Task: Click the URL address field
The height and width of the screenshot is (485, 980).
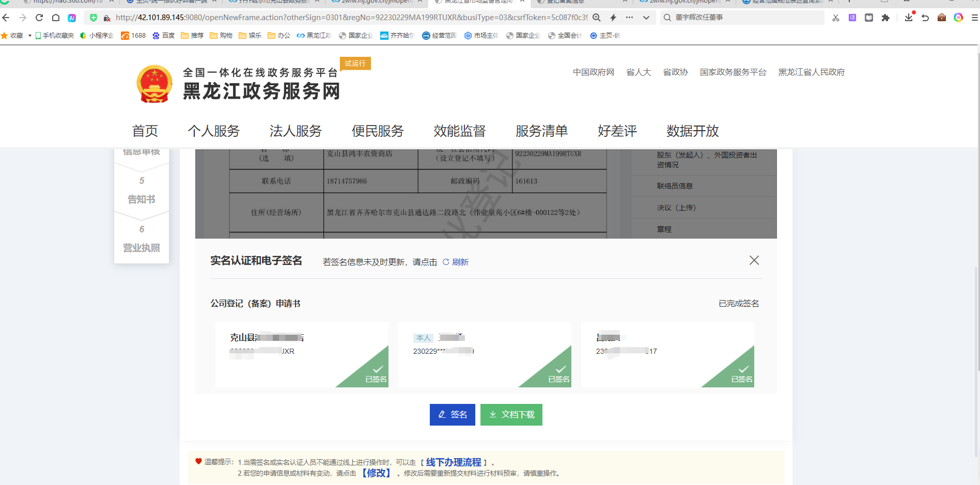Action: pos(351,18)
